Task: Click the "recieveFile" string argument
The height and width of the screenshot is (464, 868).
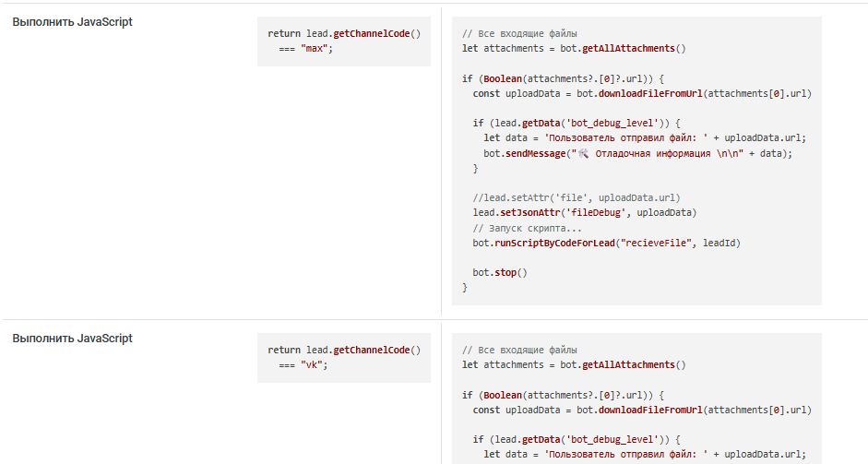Action: tap(656, 243)
